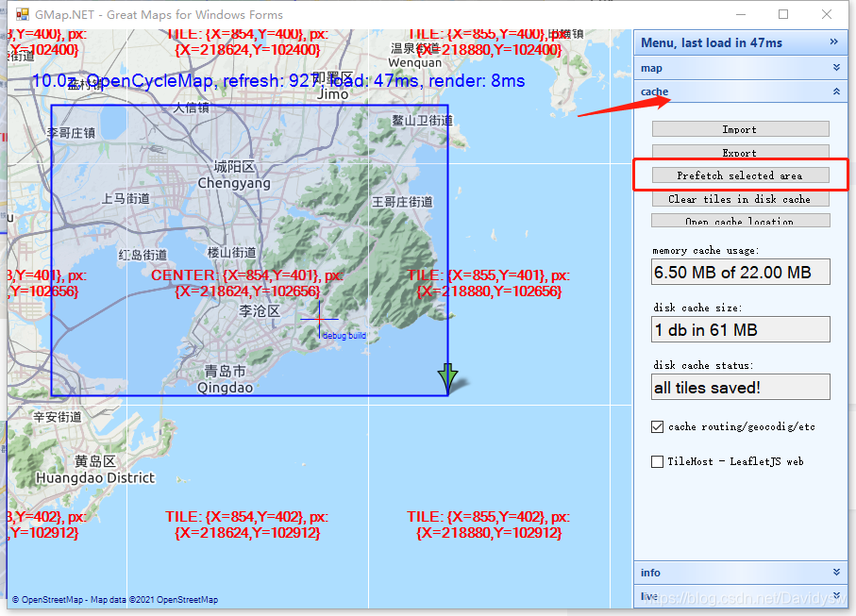Viewport: 856px width, 616px height.
Task: Click Prefetch selected area button
Action: [x=740, y=175]
